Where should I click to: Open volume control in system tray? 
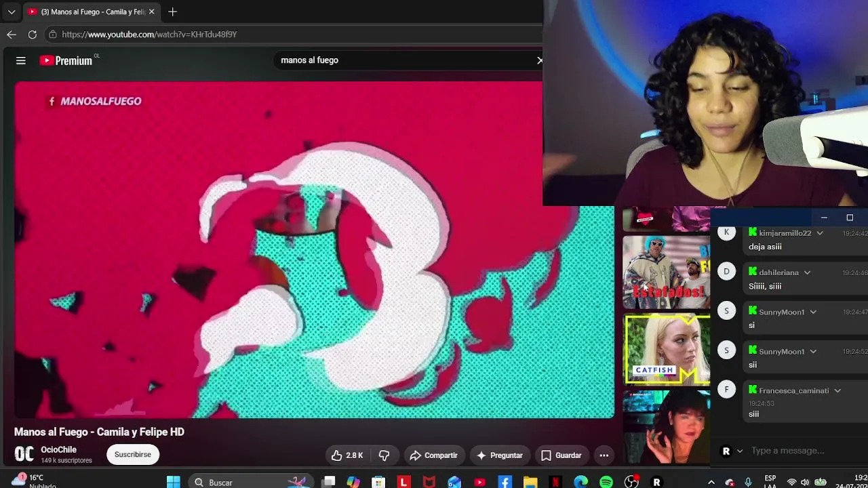(805, 482)
